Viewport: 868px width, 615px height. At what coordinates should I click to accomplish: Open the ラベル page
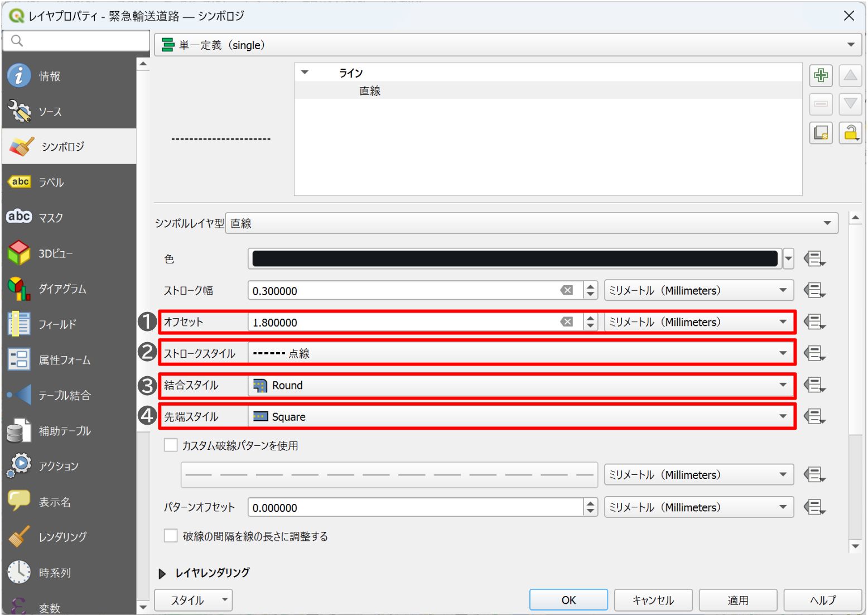[x=69, y=182]
